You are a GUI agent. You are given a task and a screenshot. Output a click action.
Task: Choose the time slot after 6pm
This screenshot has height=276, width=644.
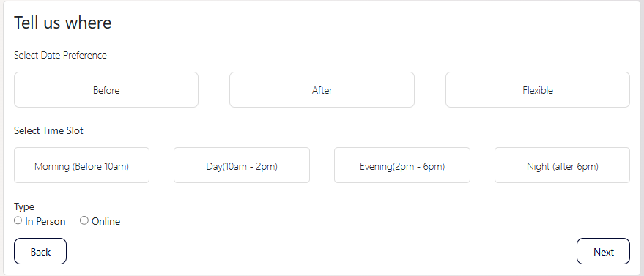point(562,165)
